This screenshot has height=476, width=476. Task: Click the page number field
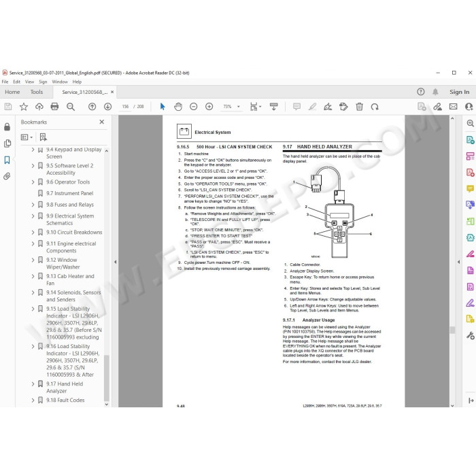tap(125, 107)
